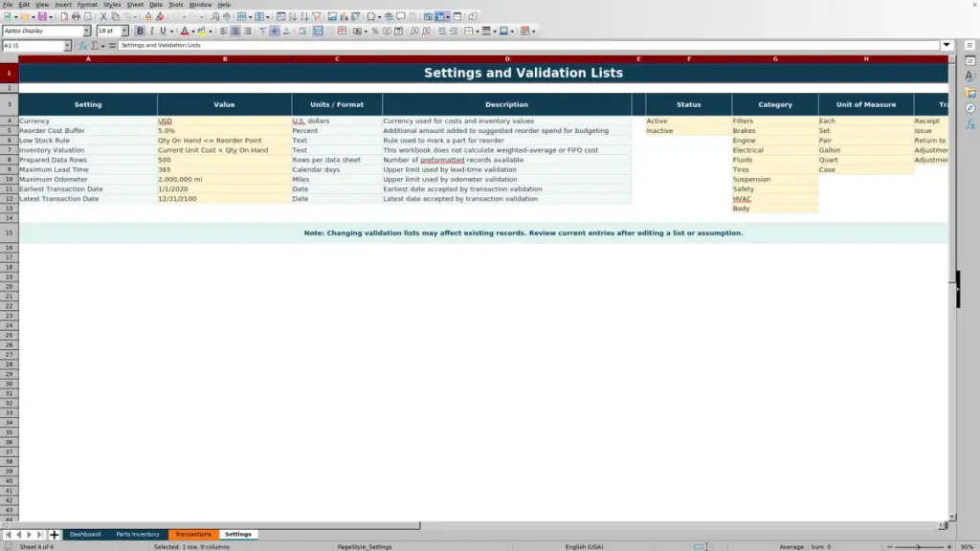Toggle Italic formatting
The image size is (980, 551).
[x=151, y=31]
